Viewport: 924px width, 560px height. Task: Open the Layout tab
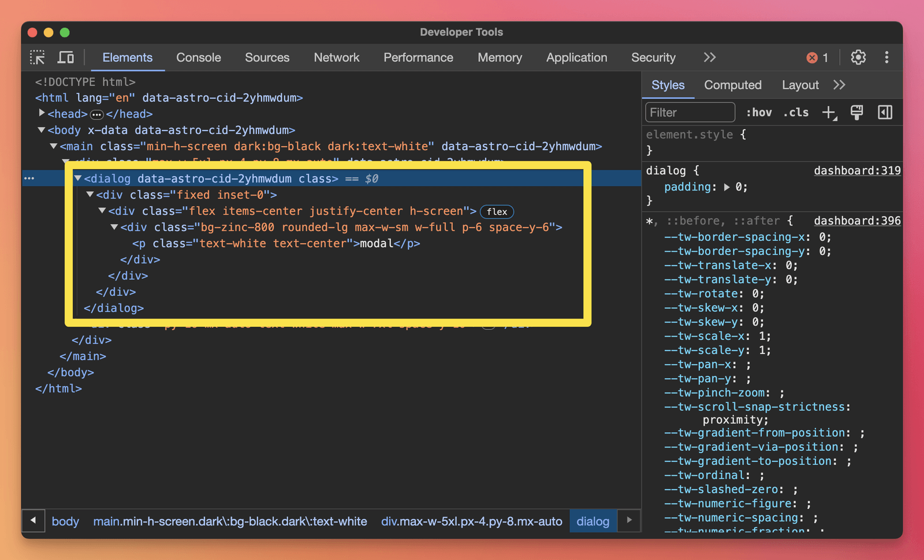click(800, 85)
